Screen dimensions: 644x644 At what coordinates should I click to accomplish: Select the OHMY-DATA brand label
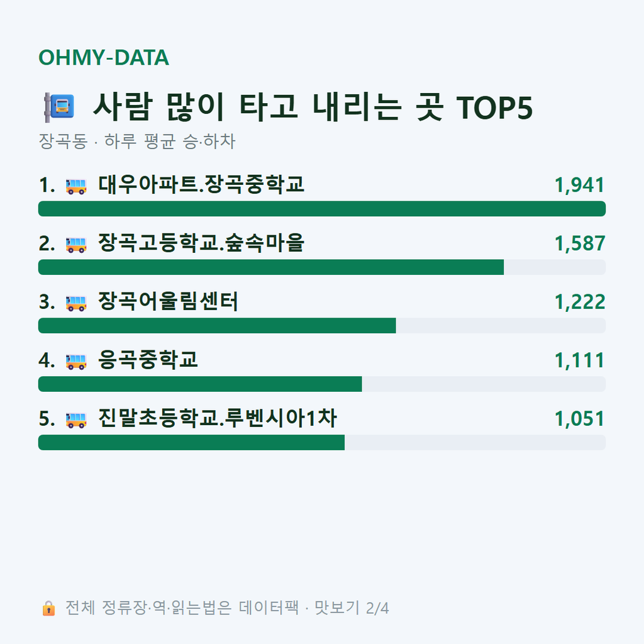pyautogui.click(x=104, y=57)
